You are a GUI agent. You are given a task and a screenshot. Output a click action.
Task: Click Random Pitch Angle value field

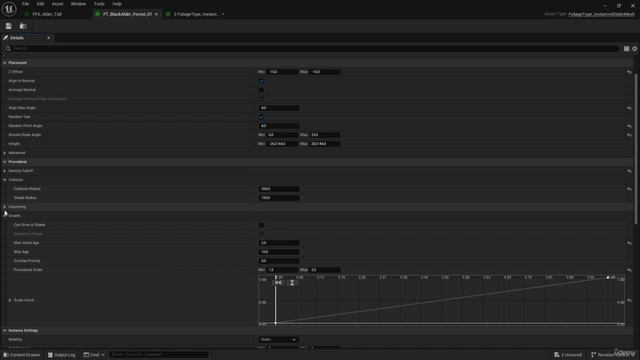tap(279, 126)
